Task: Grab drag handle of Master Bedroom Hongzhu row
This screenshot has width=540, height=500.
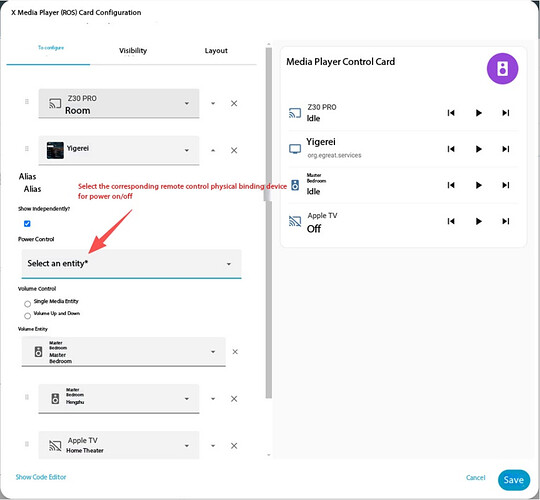Action: [x=27, y=397]
